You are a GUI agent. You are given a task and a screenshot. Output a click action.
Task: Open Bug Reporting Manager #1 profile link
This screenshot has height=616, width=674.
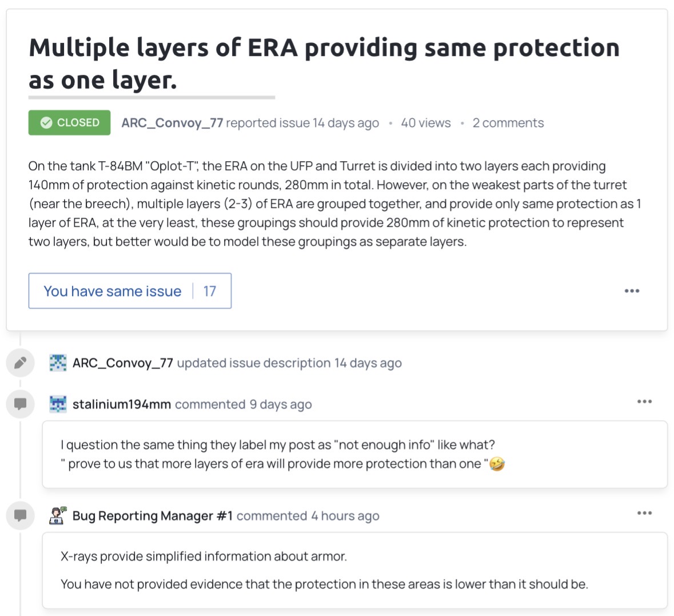153,516
